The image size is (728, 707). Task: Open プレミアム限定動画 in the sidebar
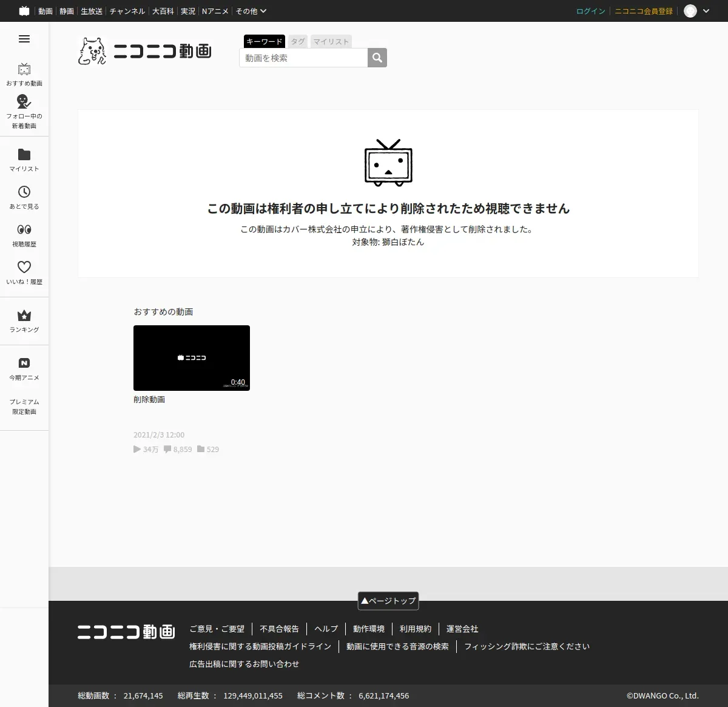(x=24, y=407)
